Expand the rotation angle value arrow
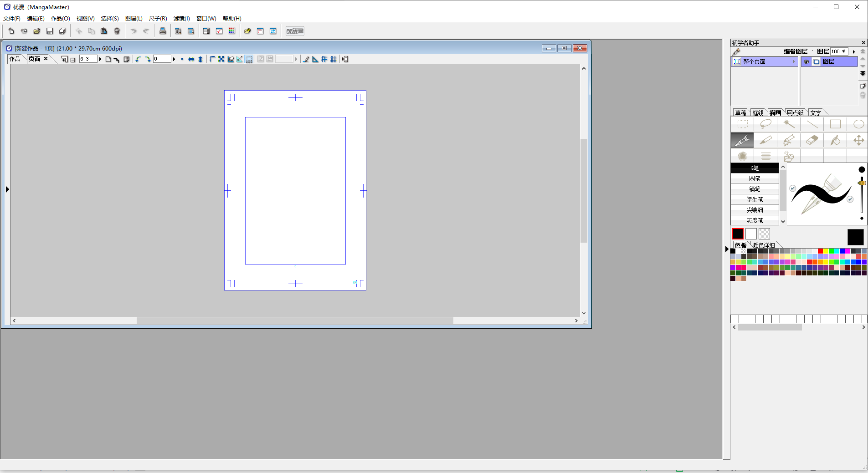 [x=174, y=59]
